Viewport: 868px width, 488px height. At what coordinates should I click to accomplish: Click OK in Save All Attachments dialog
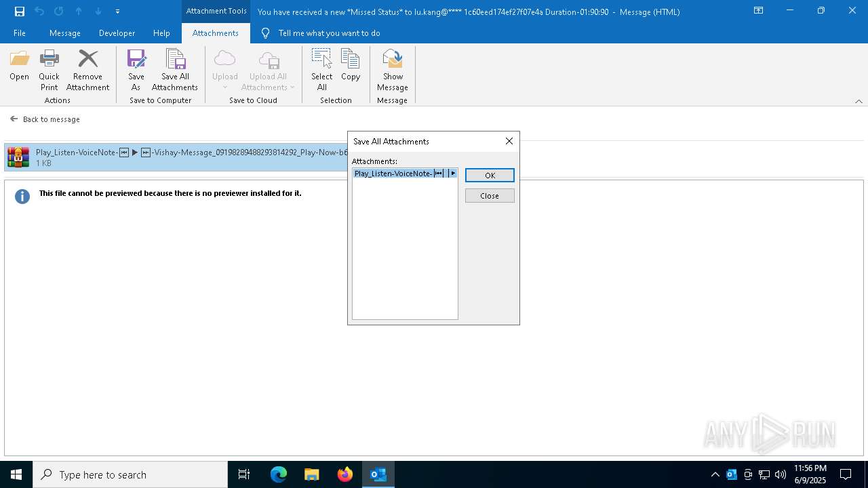490,176
